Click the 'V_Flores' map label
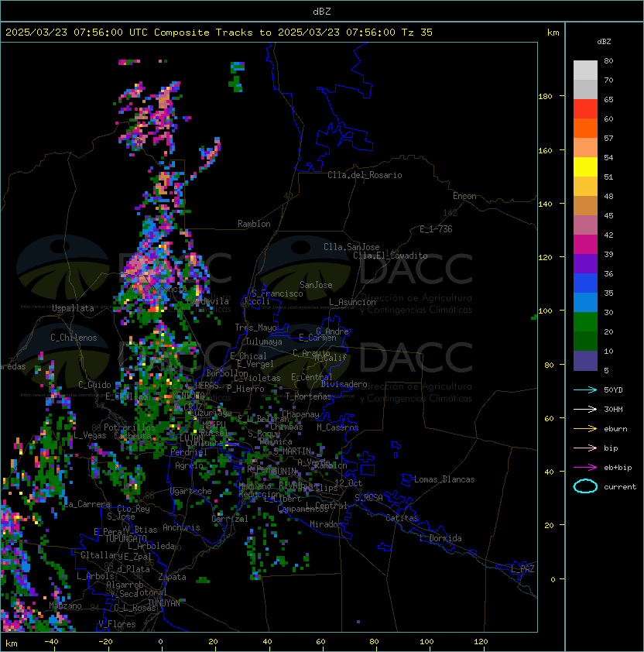The height and width of the screenshot is (652, 644). [117, 624]
